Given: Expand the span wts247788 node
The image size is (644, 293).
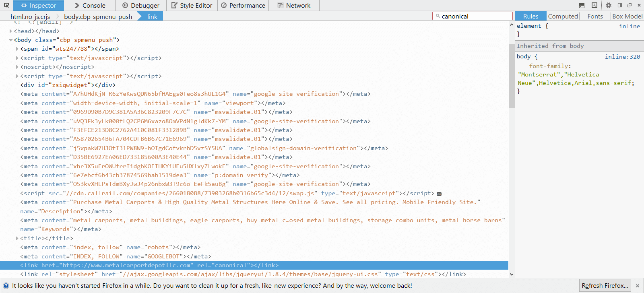Looking at the screenshot, I should point(17,49).
